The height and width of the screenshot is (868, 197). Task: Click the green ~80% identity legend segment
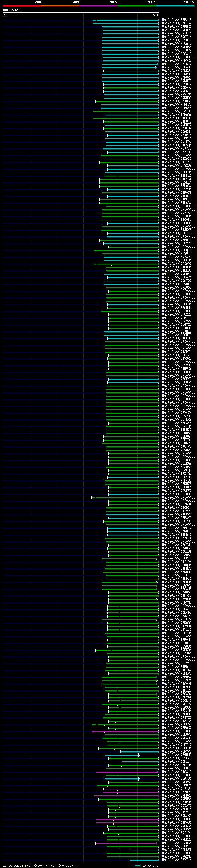pos(137,6)
